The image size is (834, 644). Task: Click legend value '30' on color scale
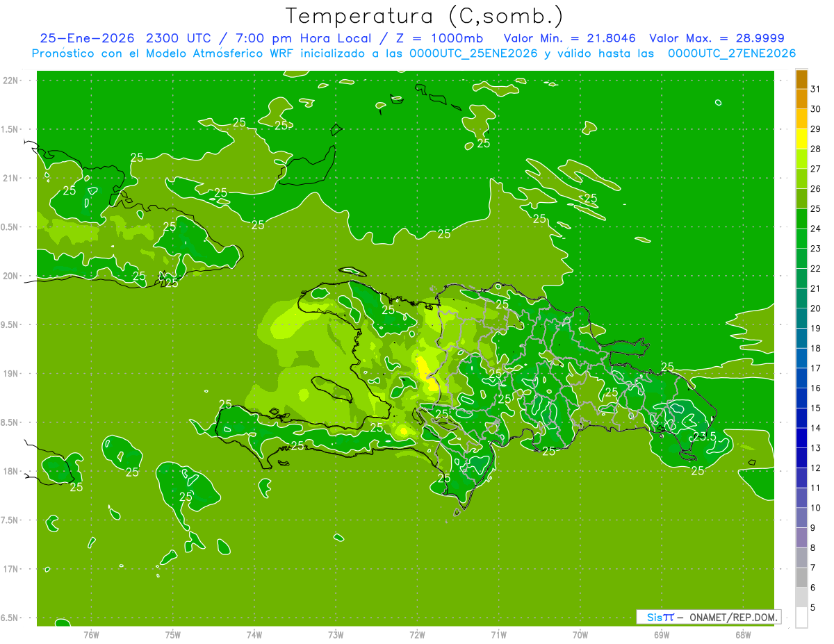[x=816, y=109]
